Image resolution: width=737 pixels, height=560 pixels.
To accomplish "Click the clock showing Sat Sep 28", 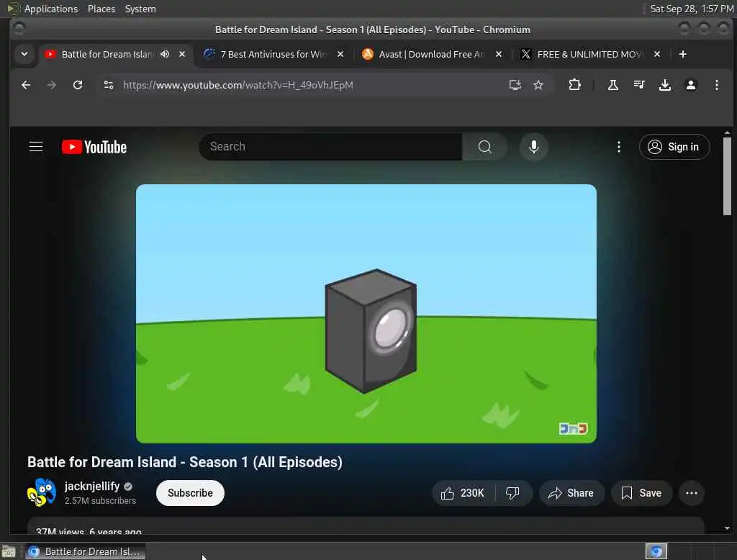I will (692, 9).
